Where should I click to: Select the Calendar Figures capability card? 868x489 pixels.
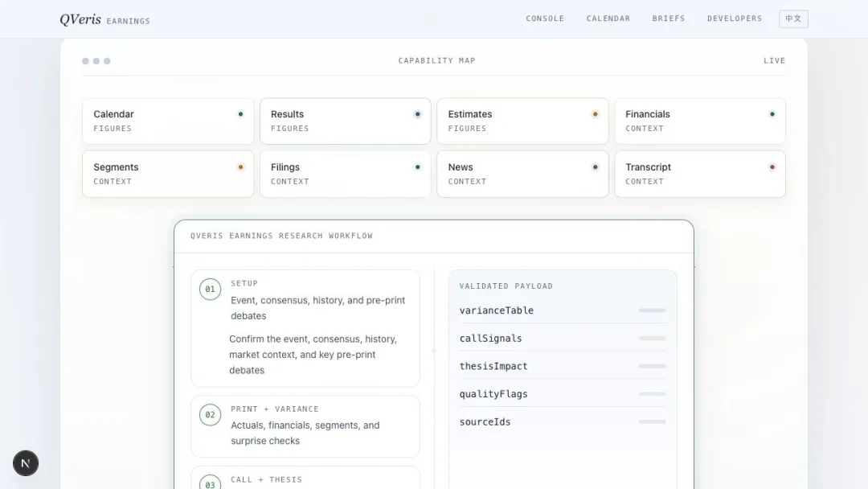tap(168, 121)
